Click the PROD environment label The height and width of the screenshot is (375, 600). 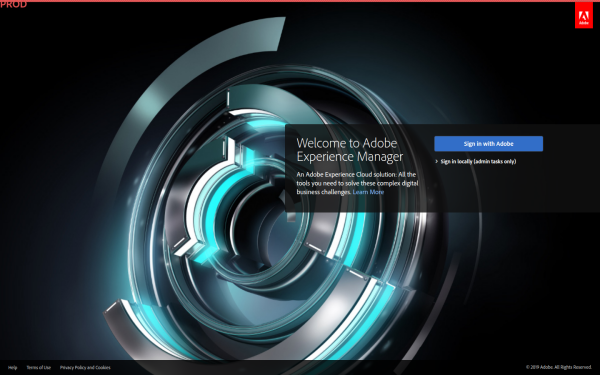click(x=13, y=5)
